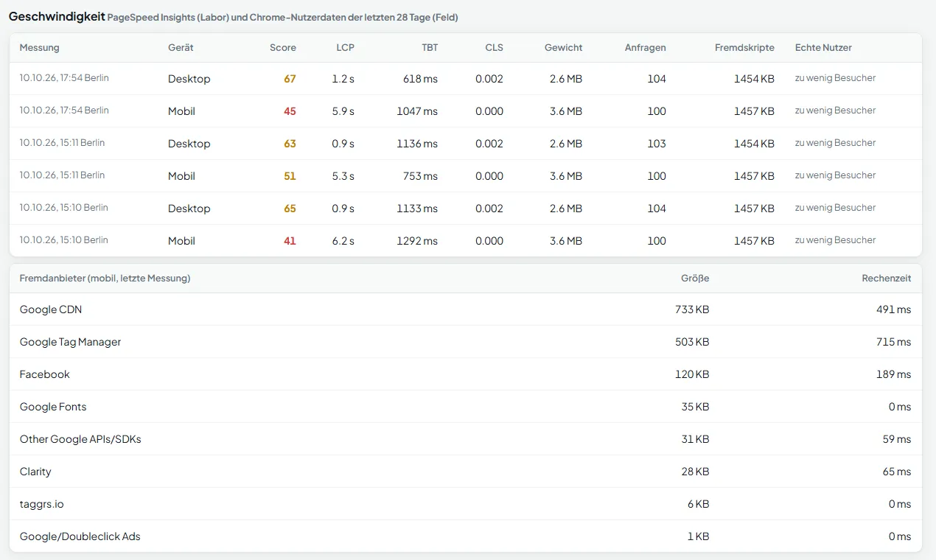Click size value '35 KB'
Screen dimensions: 936x560
[x=695, y=407]
